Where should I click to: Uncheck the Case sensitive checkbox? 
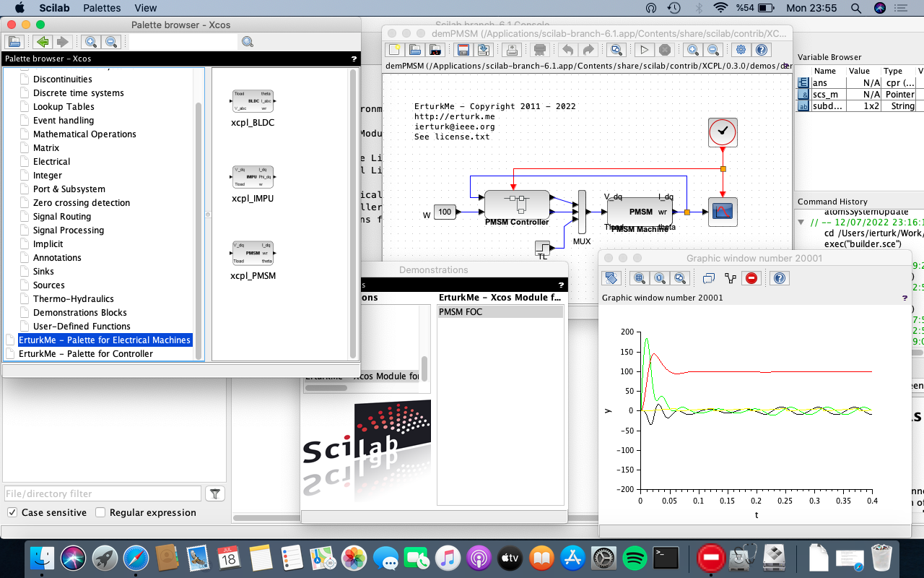click(12, 512)
